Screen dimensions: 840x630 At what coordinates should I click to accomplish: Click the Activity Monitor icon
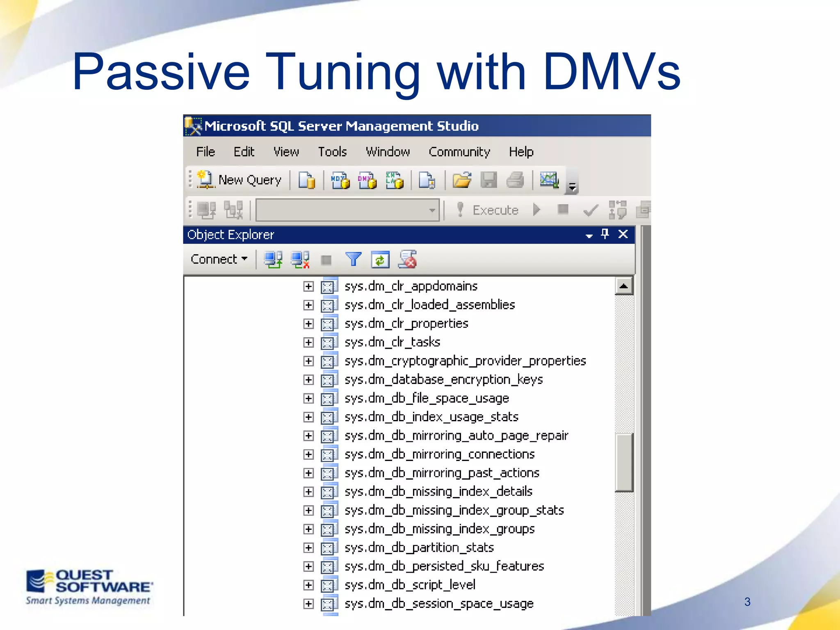[x=549, y=180]
